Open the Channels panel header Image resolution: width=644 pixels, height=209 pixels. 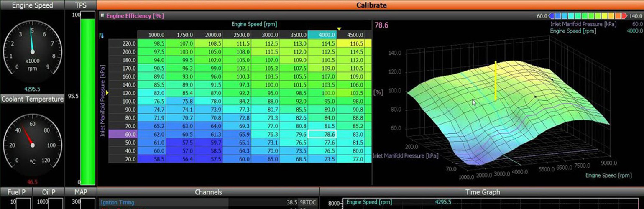(x=208, y=192)
